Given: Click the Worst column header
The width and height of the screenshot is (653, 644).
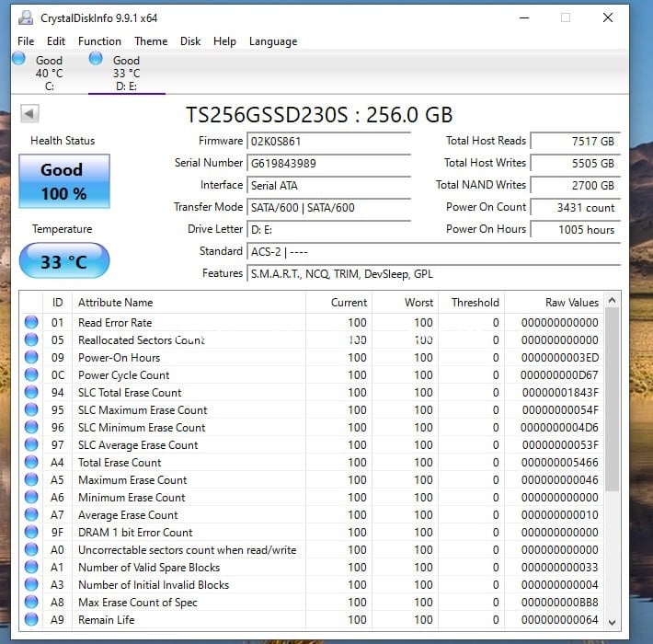Looking at the screenshot, I should [x=405, y=303].
